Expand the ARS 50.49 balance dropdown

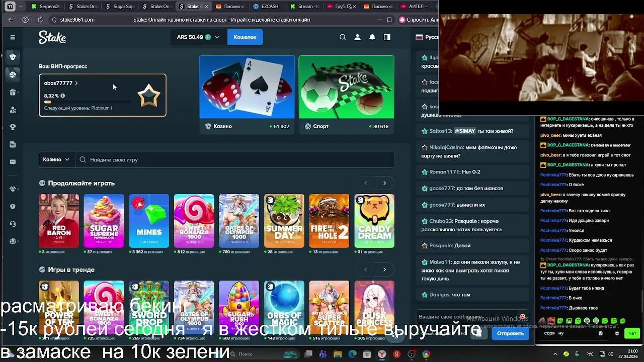[x=198, y=37]
